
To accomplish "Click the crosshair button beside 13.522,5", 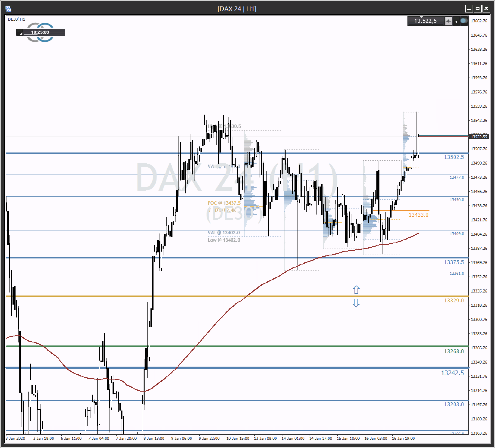I will 448,21.
